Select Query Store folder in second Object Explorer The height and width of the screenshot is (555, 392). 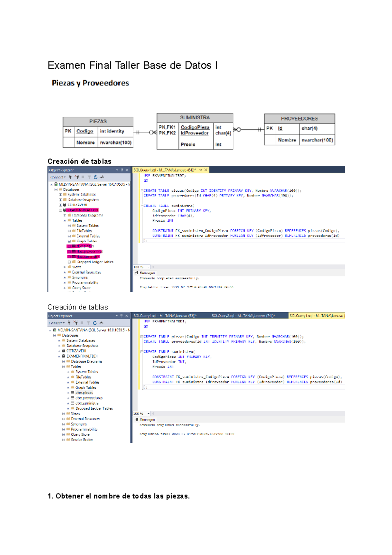[x=80, y=435]
